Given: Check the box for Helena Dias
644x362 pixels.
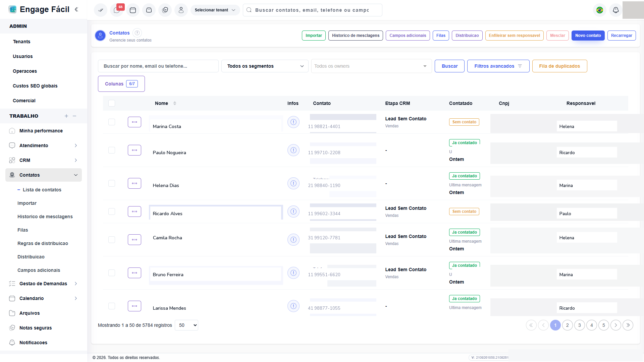Looking at the screenshot, I should [112, 183].
